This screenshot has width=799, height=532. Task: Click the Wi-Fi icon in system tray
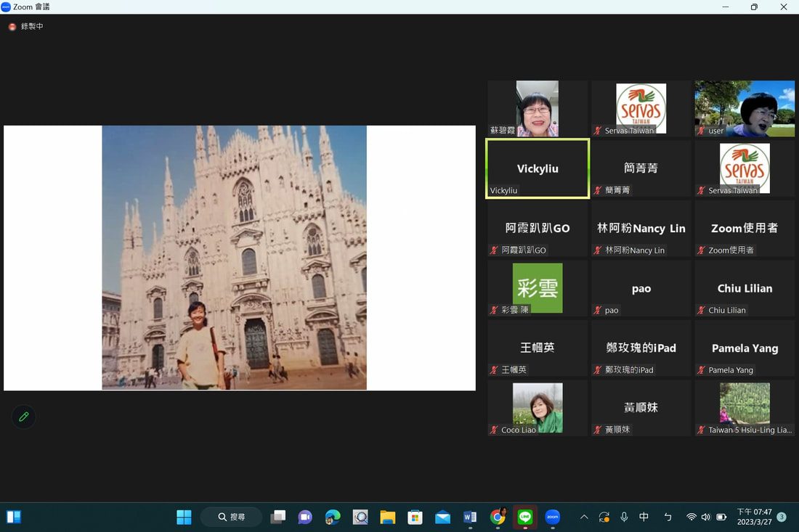point(691,517)
